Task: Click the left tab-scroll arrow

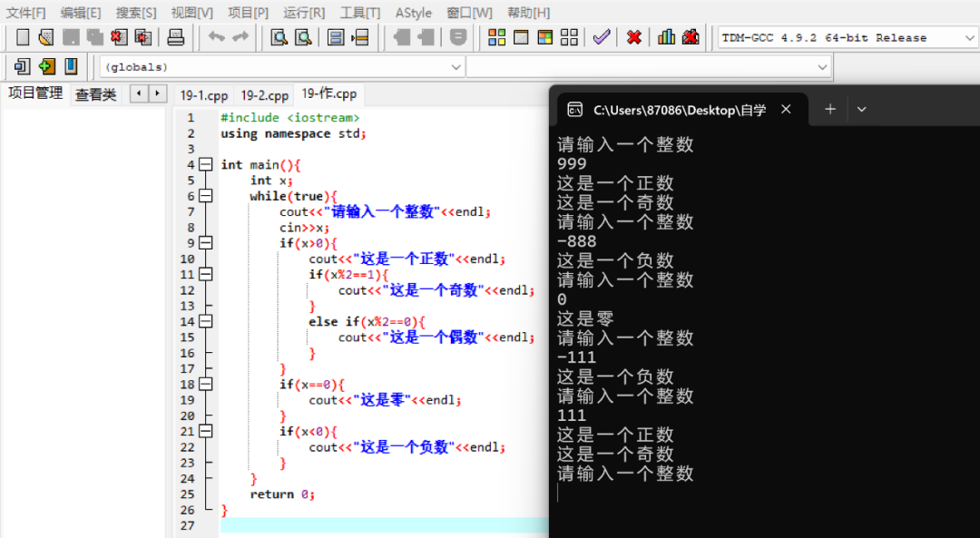Action: click(x=139, y=93)
